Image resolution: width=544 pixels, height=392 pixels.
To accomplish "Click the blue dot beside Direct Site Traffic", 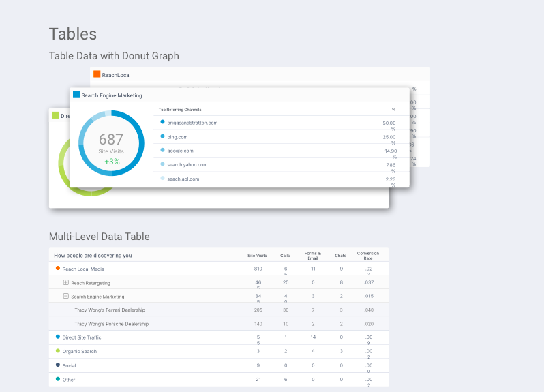I will tap(57, 337).
